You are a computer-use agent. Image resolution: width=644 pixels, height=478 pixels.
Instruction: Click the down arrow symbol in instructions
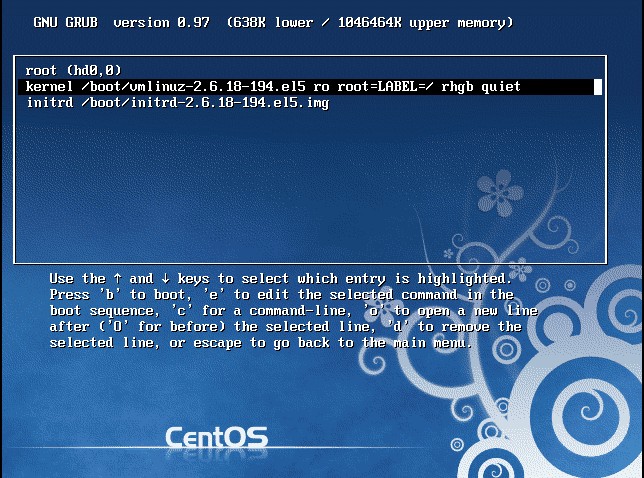click(165, 278)
